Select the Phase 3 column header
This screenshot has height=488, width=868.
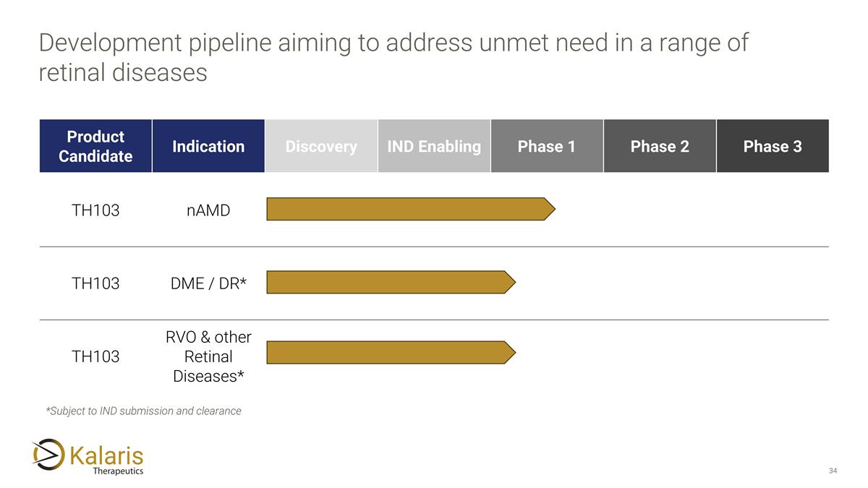[x=773, y=146]
